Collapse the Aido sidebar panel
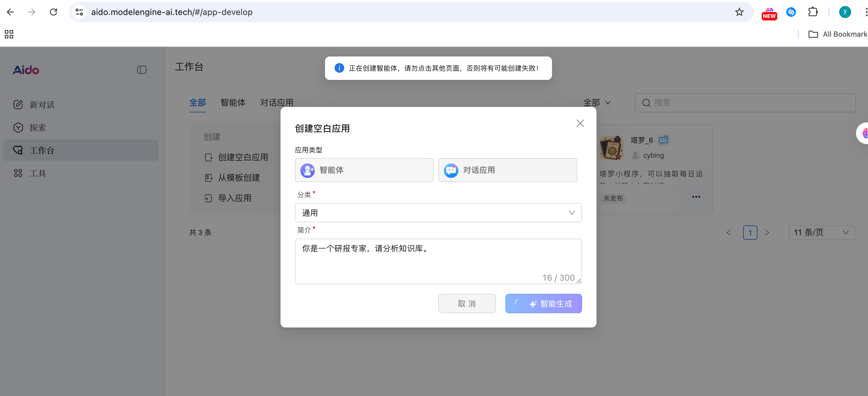 (x=141, y=70)
